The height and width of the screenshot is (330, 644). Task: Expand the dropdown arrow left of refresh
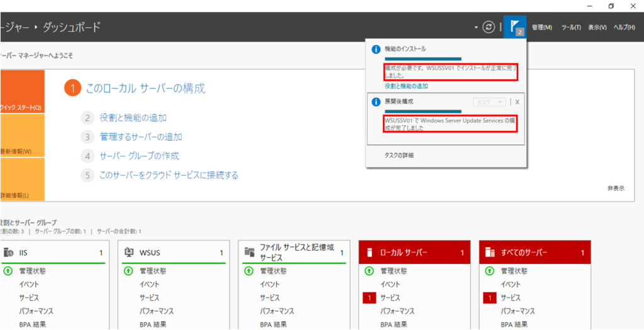[476, 28]
